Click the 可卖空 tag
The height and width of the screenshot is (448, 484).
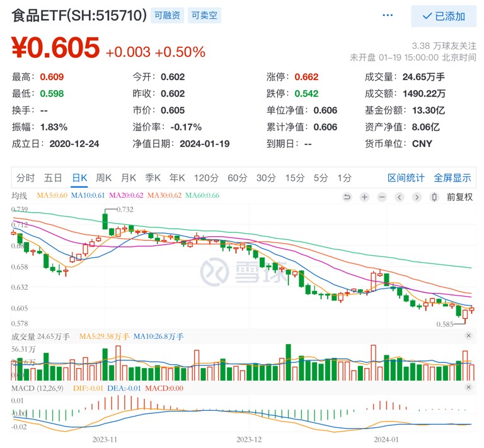click(x=204, y=15)
